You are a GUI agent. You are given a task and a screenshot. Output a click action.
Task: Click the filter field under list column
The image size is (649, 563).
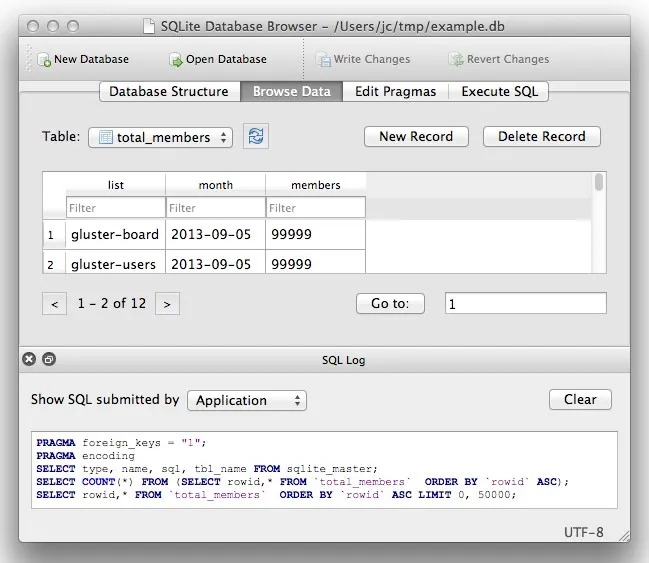point(115,208)
